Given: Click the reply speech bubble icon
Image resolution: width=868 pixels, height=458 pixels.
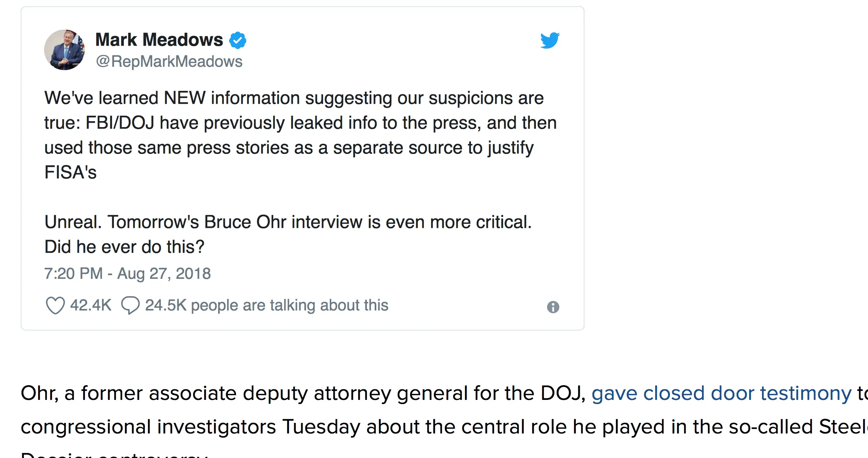Looking at the screenshot, I should pos(130,305).
